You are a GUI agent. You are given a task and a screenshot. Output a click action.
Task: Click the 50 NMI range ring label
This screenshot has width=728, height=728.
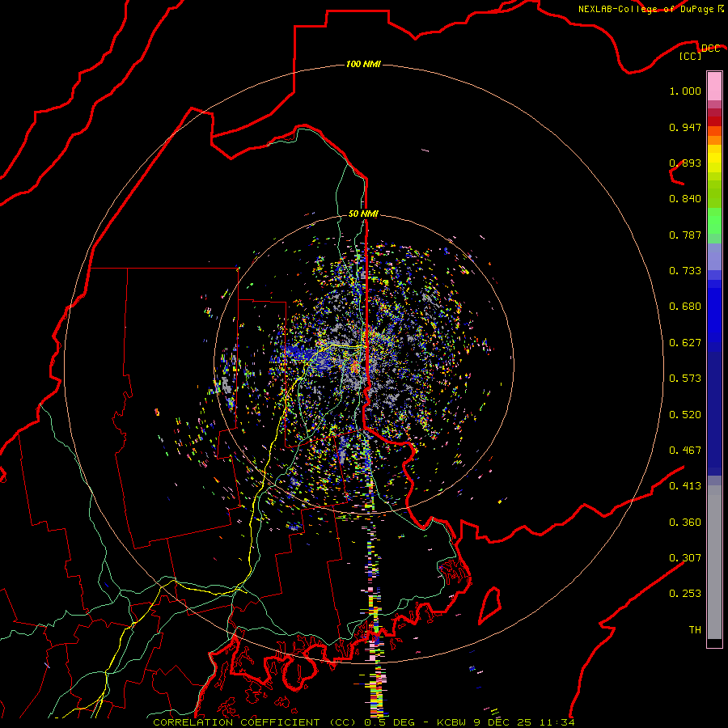pyautogui.click(x=363, y=214)
